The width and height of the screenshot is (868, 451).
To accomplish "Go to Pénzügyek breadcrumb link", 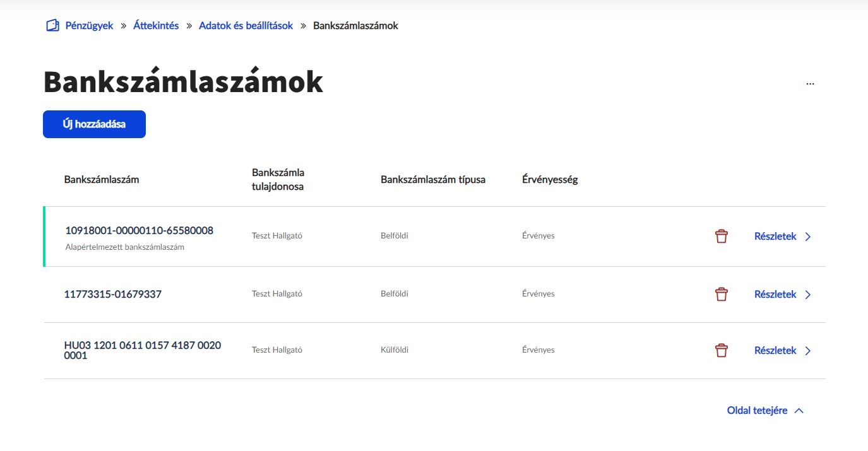I will tap(89, 26).
